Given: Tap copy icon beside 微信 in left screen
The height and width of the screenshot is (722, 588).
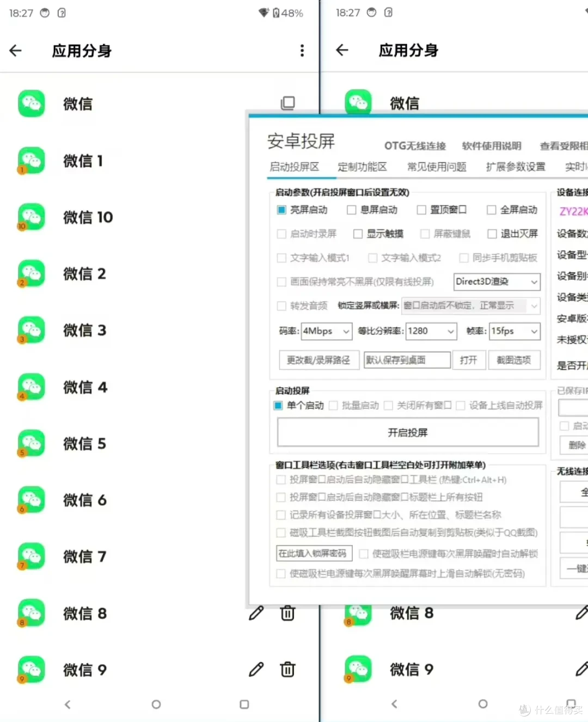Looking at the screenshot, I should pyautogui.click(x=287, y=103).
